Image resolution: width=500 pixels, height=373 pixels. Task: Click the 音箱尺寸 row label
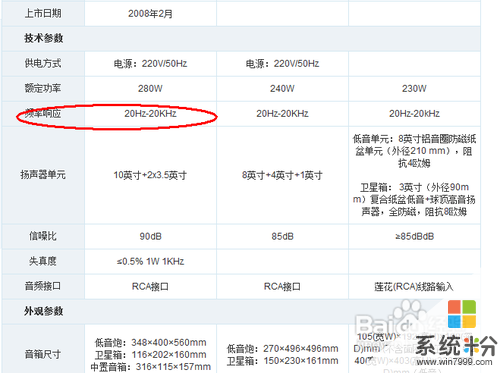pos(43,354)
